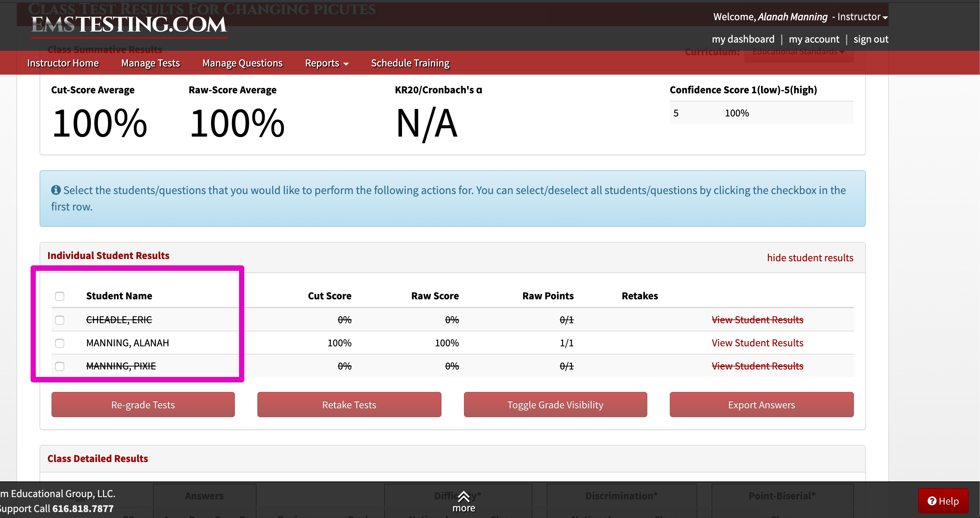The width and height of the screenshot is (980, 518).
Task: Click the Individual Student Results heading
Action: pos(109,255)
